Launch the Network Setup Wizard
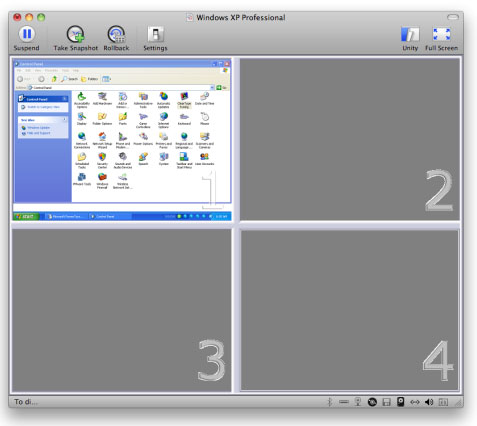The image size is (477, 426). [x=102, y=140]
